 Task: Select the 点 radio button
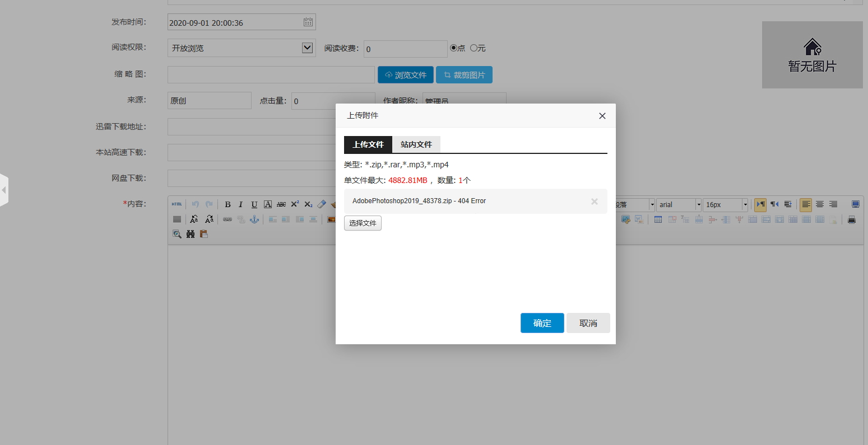454,48
